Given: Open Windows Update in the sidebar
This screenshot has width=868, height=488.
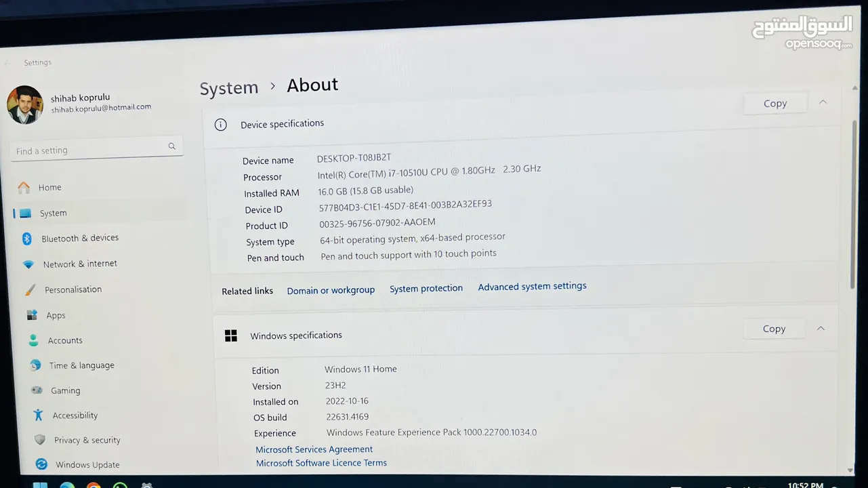Looking at the screenshot, I should click(87, 465).
